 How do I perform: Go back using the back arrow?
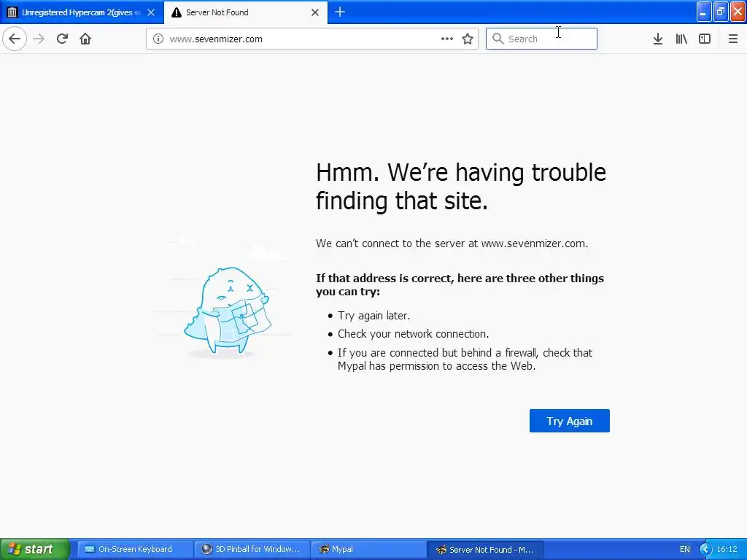click(x=15, y=39)
